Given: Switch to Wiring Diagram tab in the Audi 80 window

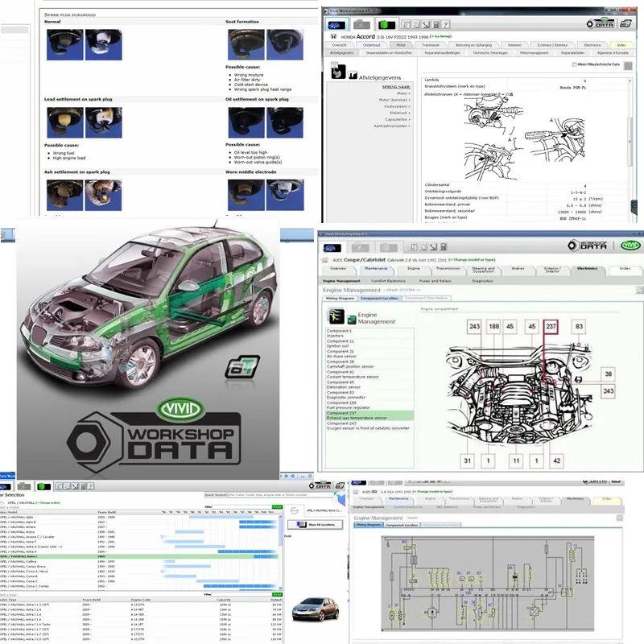Looking at the screenshot, I should pos(368,525).
